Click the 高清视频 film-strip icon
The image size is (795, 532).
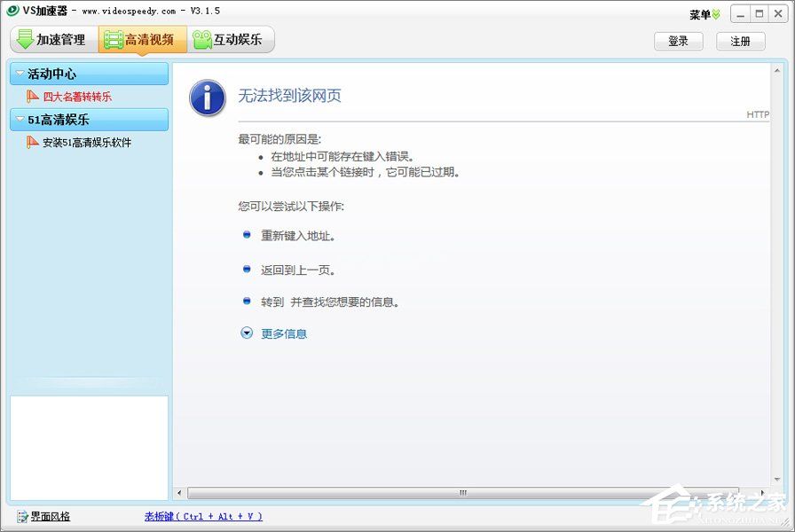[x=112, y=39]
